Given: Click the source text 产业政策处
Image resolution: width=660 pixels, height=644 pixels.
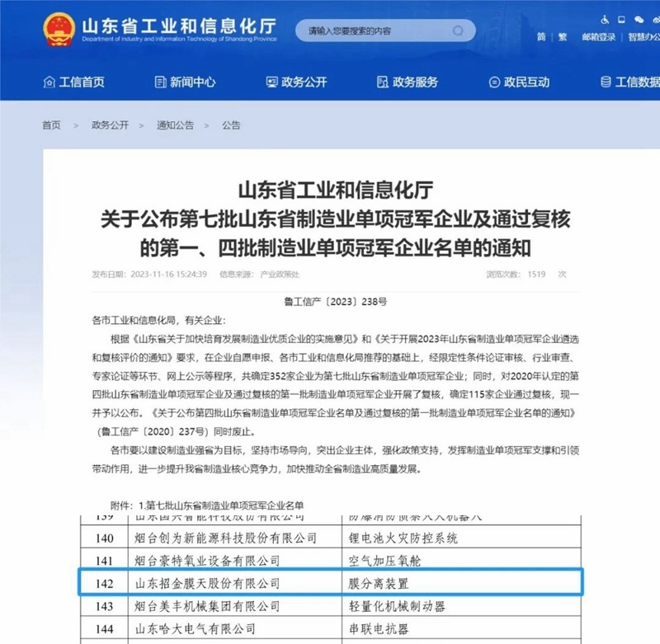Looking at the screenshot, I should pyautogui.click(x=280, y=275).
